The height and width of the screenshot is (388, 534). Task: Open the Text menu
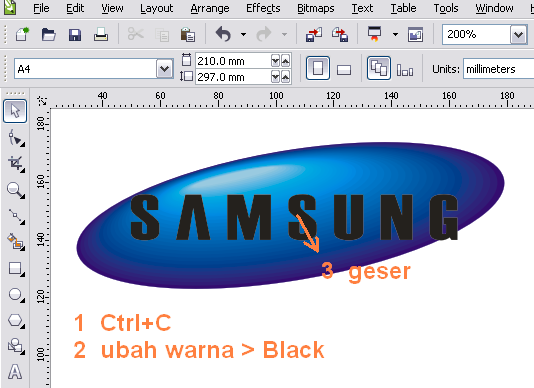tap(362, 8)
